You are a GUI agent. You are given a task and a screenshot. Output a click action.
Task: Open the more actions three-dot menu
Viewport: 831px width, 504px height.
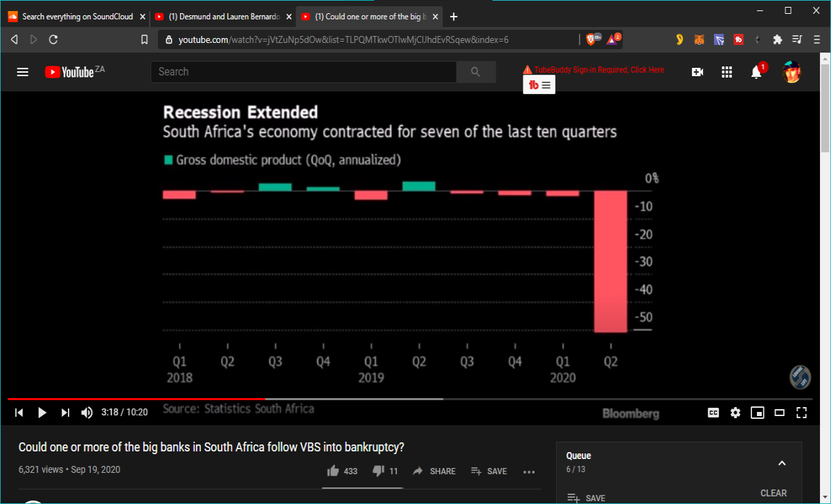point(529,472)
